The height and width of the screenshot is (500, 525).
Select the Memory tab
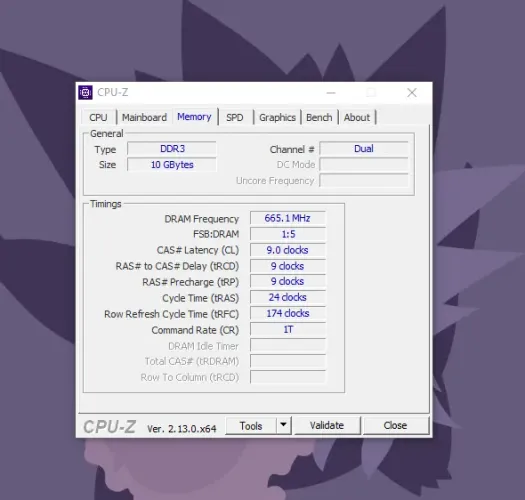click(x=194, y=117)
